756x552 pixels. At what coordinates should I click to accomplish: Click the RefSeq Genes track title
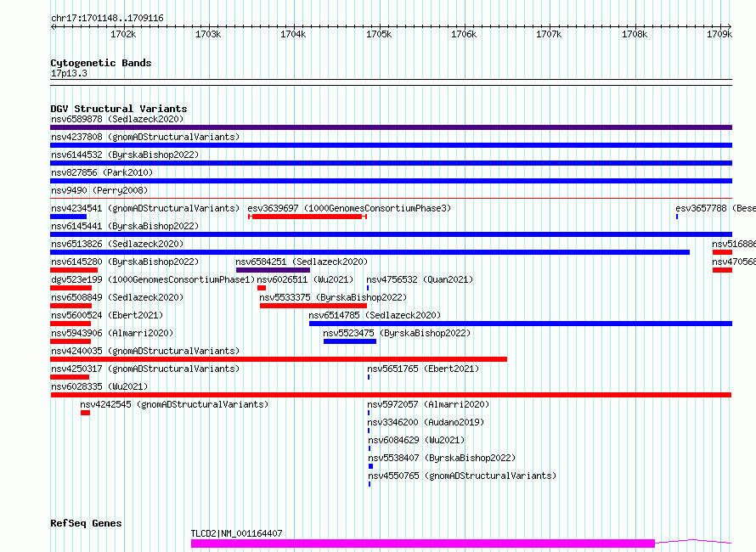pyautogui.click(x=86, y=523)
